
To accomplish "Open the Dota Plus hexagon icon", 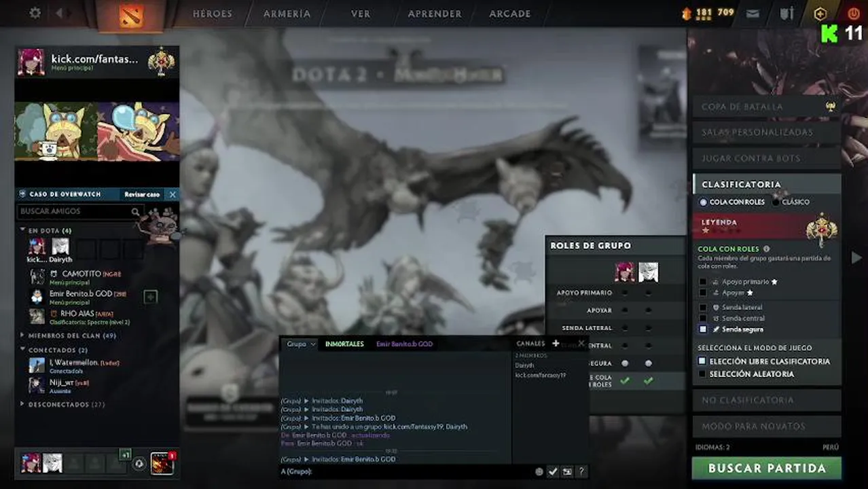I will (x=820, y=13).
